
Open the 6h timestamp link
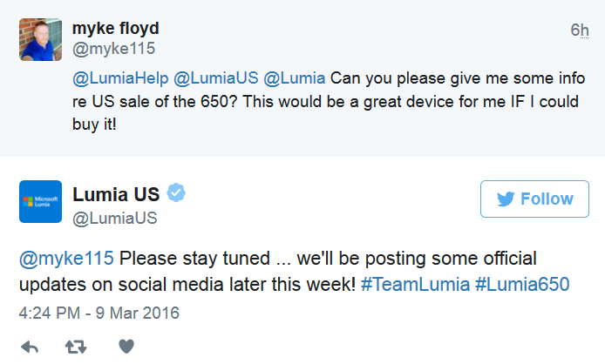coord(580,30)
